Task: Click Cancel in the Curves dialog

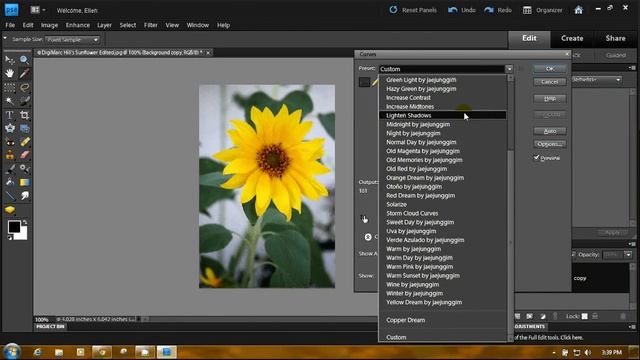Action: pyautogui.click(x=549, y=82)
